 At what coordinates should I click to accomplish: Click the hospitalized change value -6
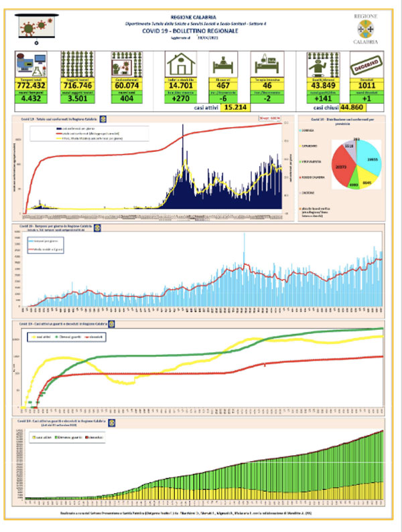(x=223, y=99)
